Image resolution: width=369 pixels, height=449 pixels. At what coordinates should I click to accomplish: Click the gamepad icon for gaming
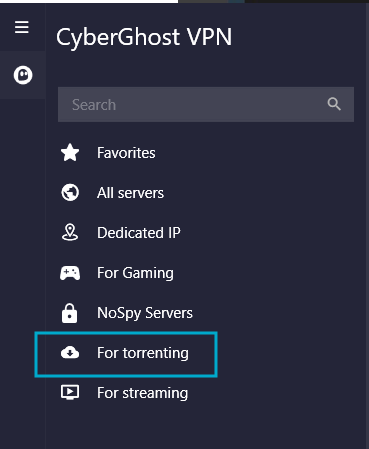click(x=70, y=273)
